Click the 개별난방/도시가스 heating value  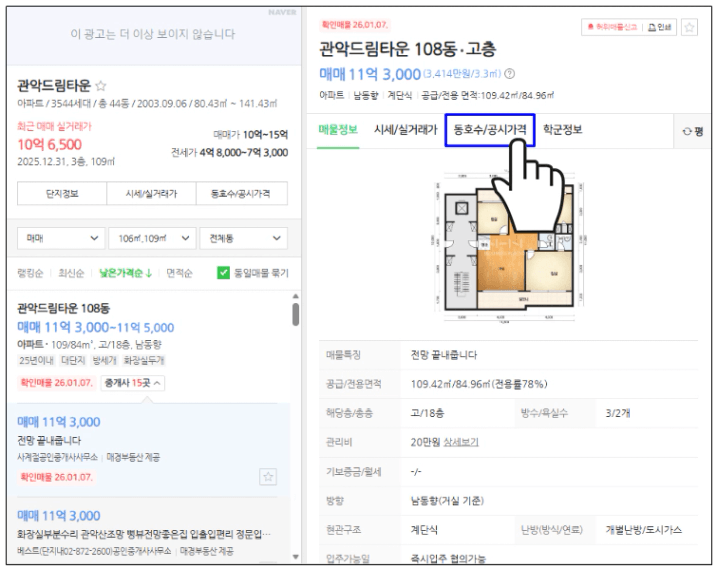tap(644, 530)
